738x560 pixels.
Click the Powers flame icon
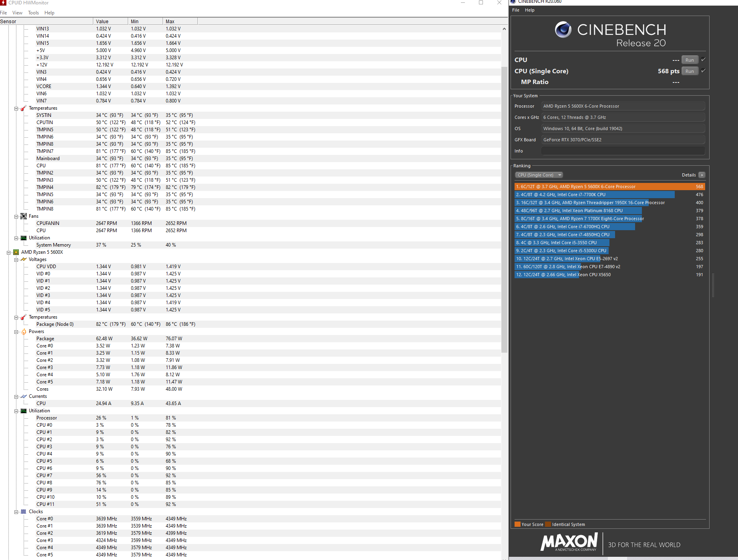[x=24, y=331]
